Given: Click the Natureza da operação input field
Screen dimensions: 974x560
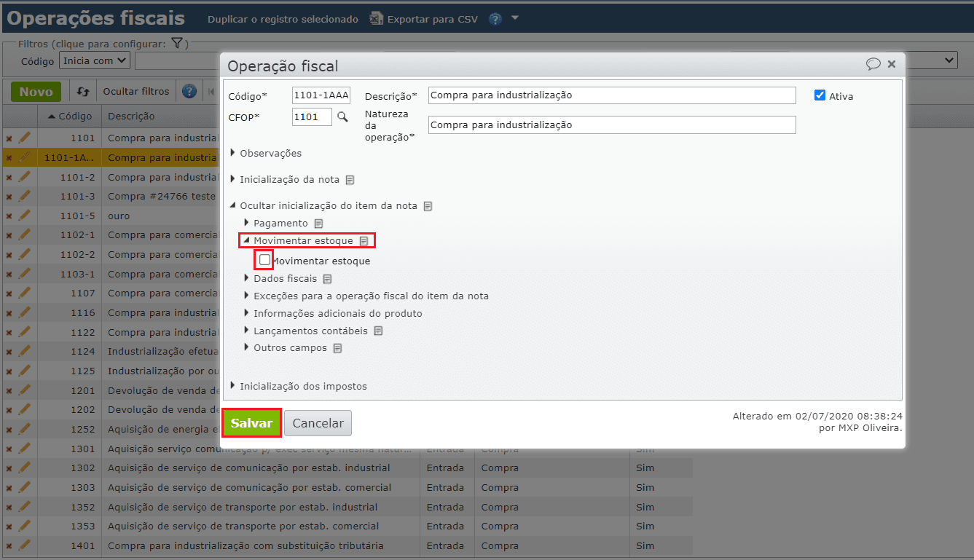Looking at the screenshot, I should point(612,125).
